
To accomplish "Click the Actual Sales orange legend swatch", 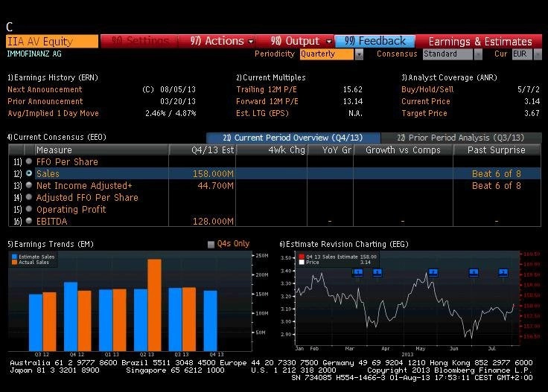I will 14,262.
